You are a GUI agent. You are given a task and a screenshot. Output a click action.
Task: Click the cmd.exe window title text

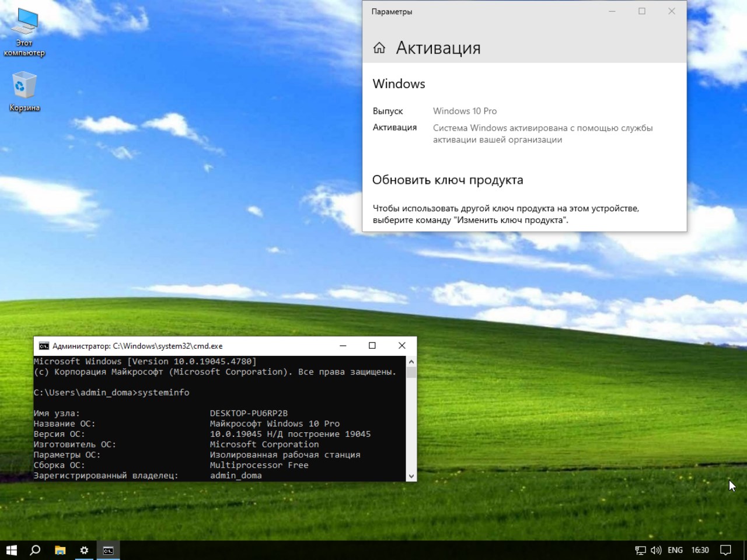[138, 346]
